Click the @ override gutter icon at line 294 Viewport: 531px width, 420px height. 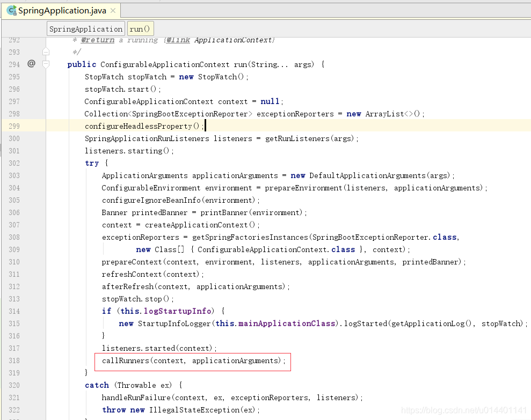coord(31,64)
